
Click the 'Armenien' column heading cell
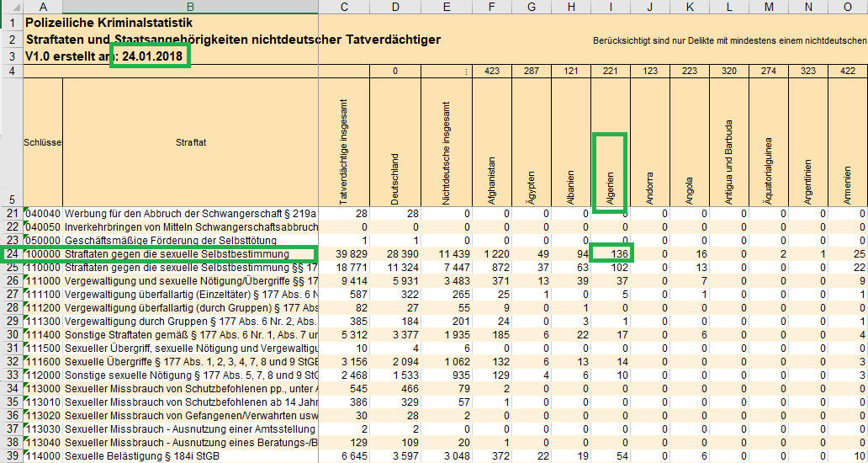click(x=848, y=142)
